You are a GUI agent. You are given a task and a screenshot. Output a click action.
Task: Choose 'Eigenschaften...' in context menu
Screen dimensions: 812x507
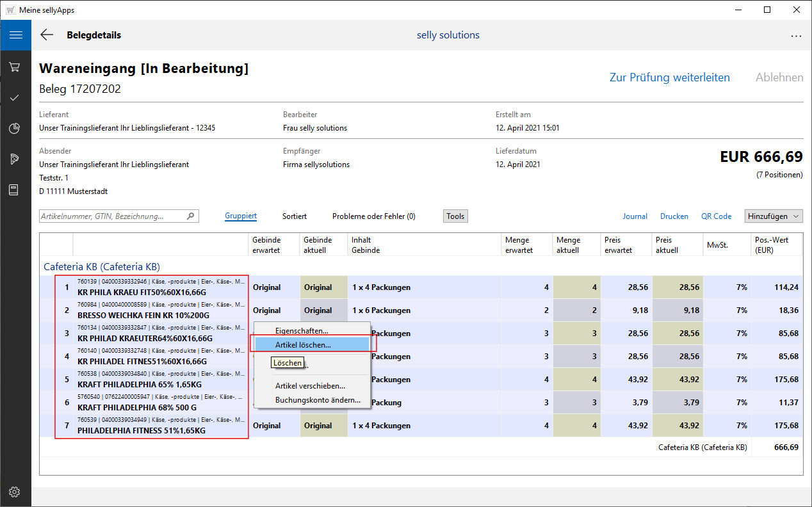click(302, 331)
